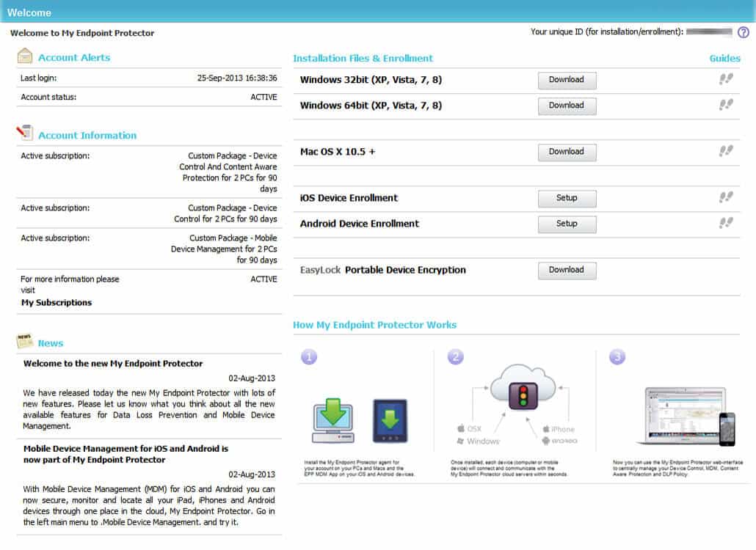Click the Windows 32bit (XP, Vista, 7, 8) label
Viewport: 756px width, 550px height.
(371, 79)
